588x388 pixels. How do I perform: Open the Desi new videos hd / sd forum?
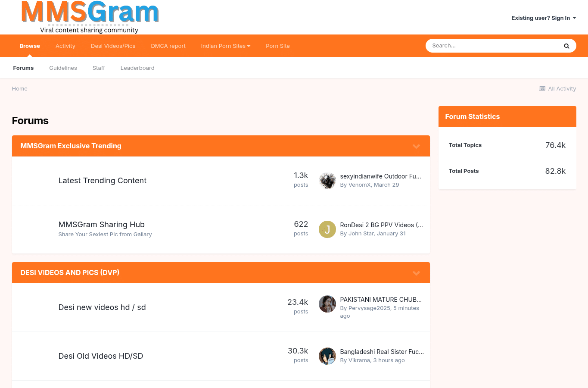(102, 307)
